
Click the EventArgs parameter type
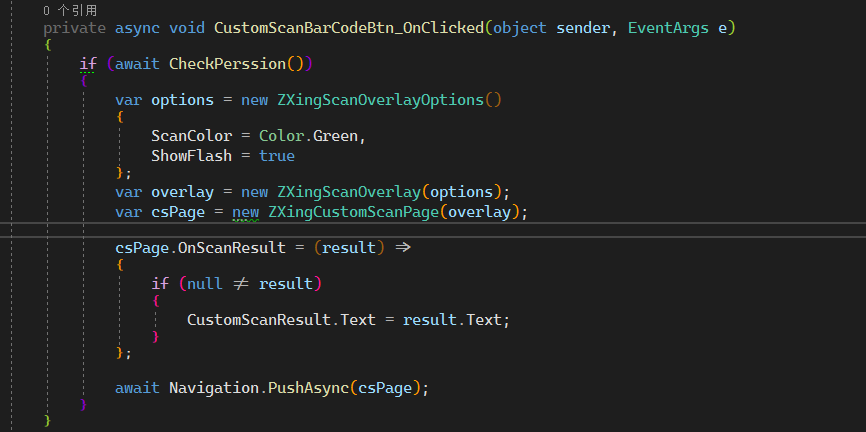pos(668,28)
